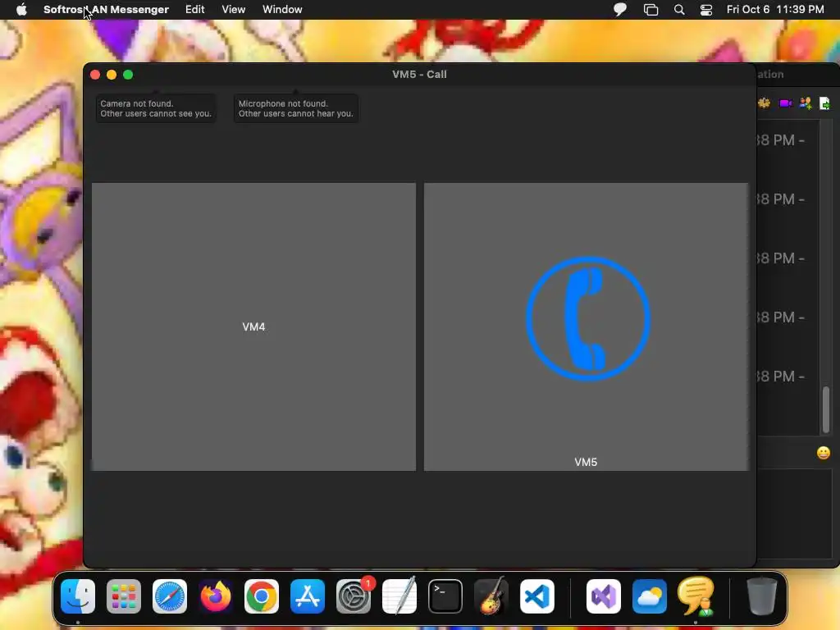The image size is (840, 630).
Task: Click the messenger status icon in menu bar
Action: 620,10
